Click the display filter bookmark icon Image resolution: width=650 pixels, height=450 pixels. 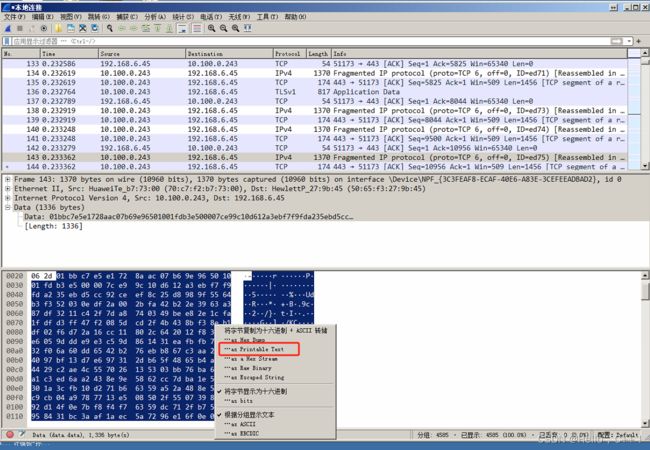coord(7,41)
